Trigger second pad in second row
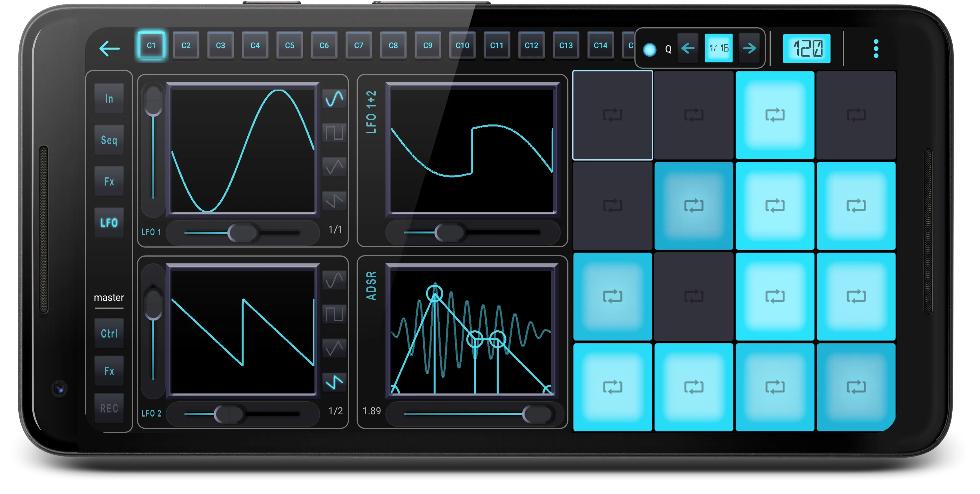This screenshot has width=980, height=494. click(694, 206)
